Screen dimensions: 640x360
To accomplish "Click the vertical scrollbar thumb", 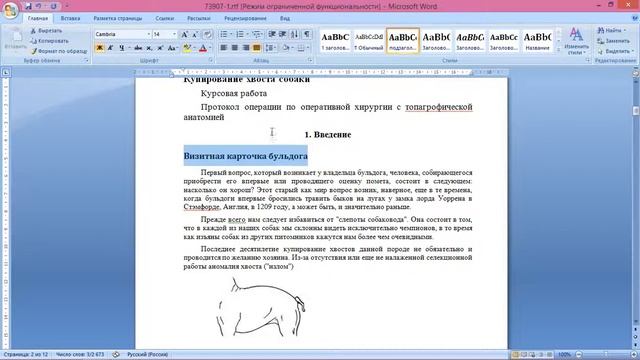I will 636,111.
